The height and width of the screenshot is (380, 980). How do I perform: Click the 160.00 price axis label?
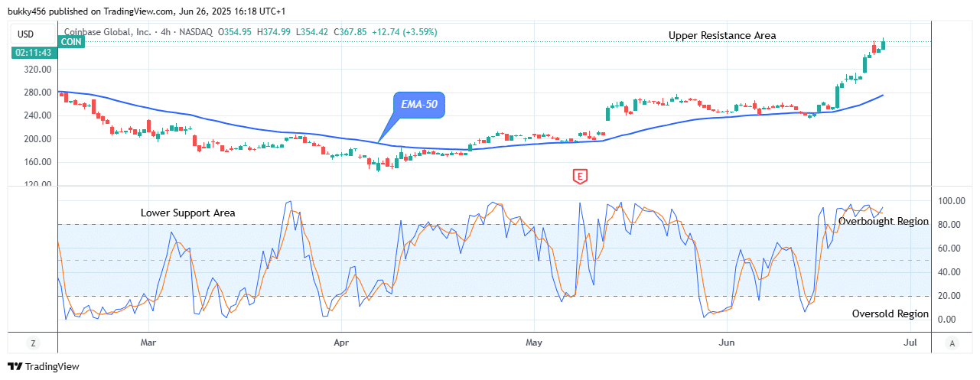pyautogui.click(x=38, y=162)
